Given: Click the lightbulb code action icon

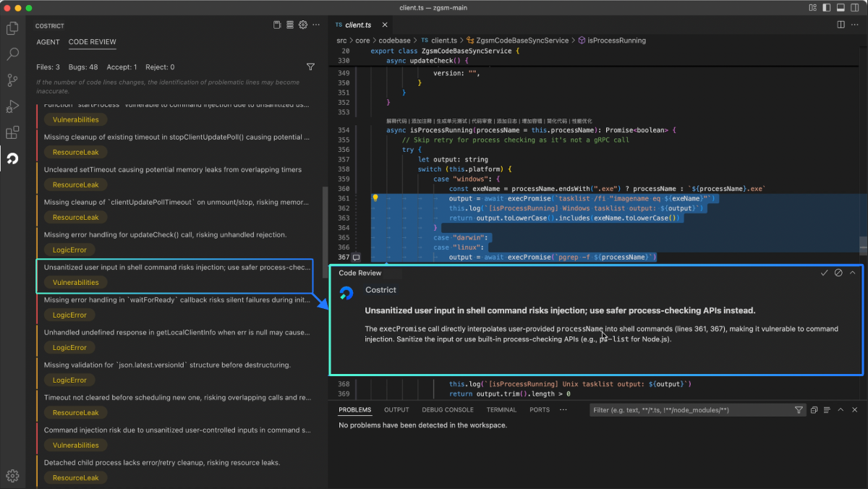Looking at the screenshot, I should (375, 198).
